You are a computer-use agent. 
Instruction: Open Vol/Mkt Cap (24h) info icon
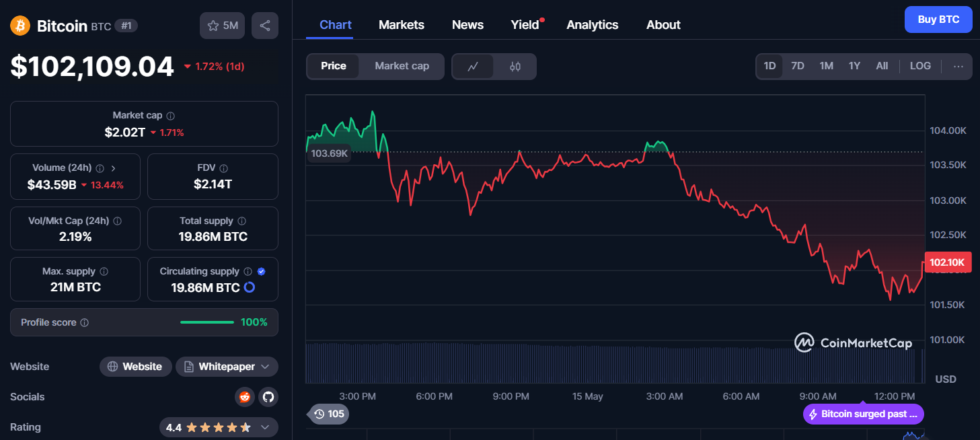[x=117, y=221]
